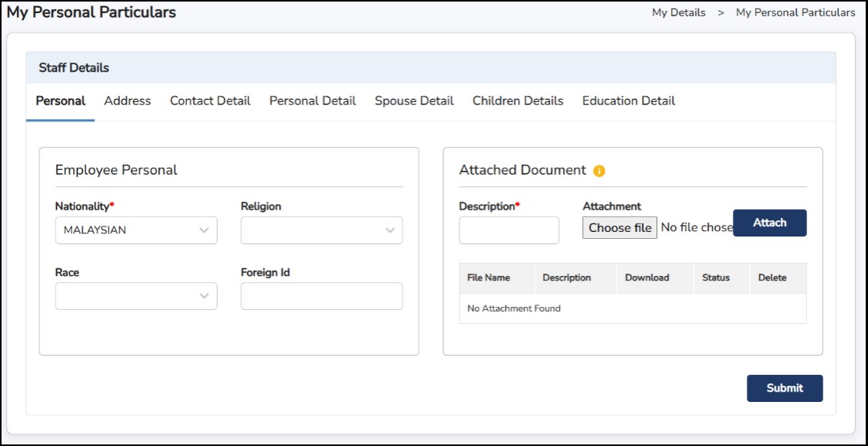Open the Nationality dropdown
Screen dimensions: 868x446
[x=136, y=230]
